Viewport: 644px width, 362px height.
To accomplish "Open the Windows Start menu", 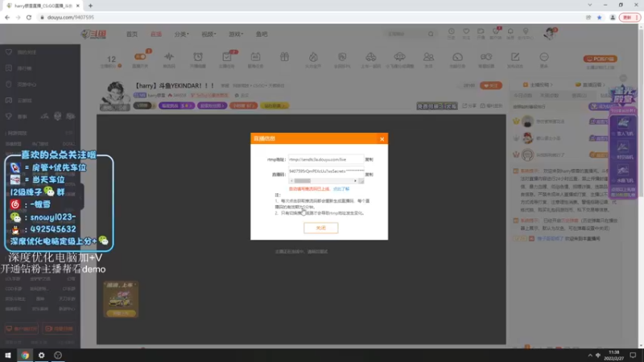I will tap(8, 355).
